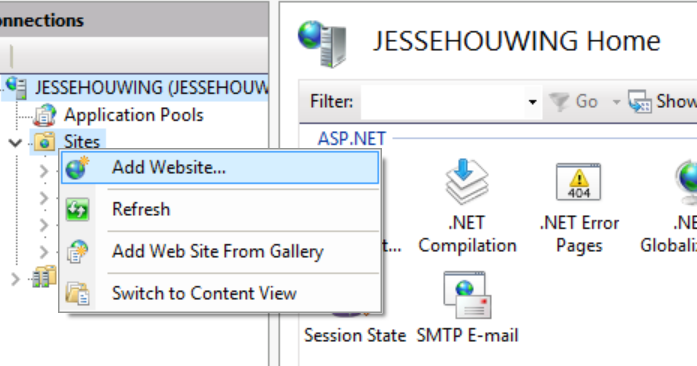Select Switch to Content View menu entry
This screenshot has width=697, height=366.
coord(220,293)
